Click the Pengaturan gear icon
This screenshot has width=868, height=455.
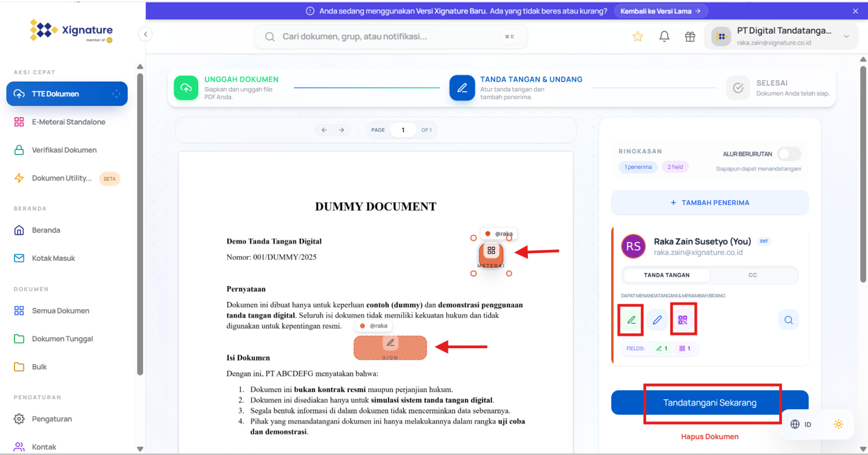(19, 419)
